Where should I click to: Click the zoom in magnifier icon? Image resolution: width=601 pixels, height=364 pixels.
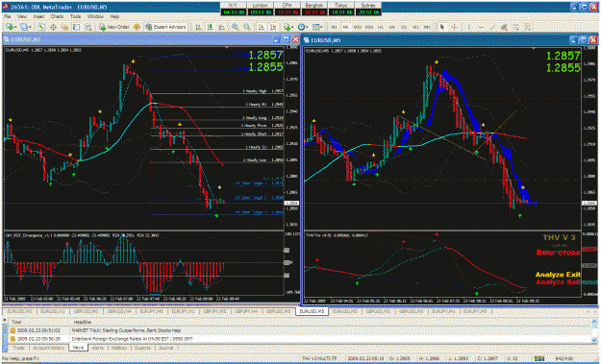tap(235, 27)
